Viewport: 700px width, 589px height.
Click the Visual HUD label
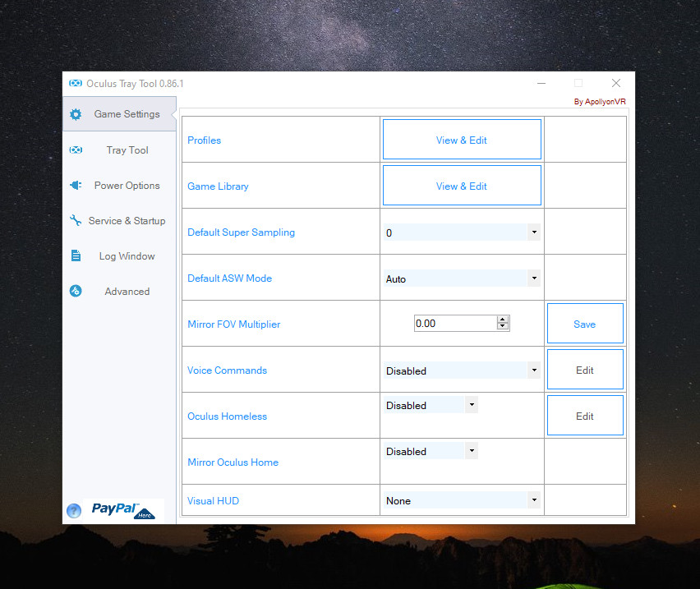coord(214,500)
